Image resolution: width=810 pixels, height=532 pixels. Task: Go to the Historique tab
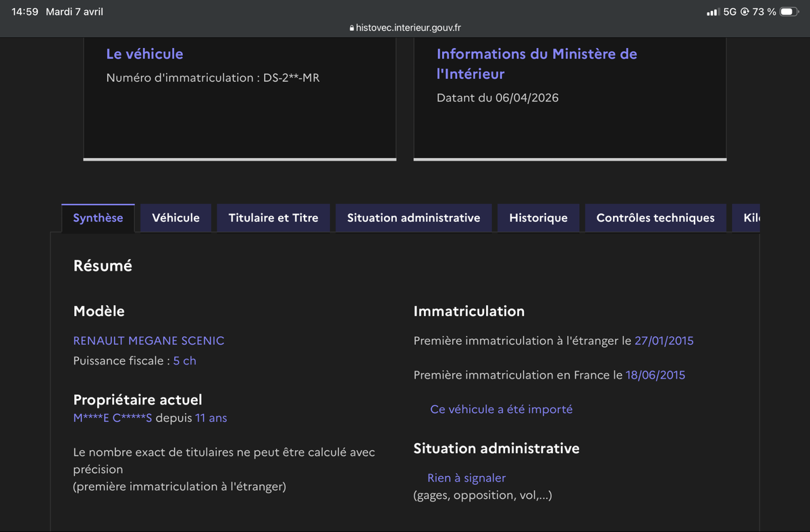point(539,217)
